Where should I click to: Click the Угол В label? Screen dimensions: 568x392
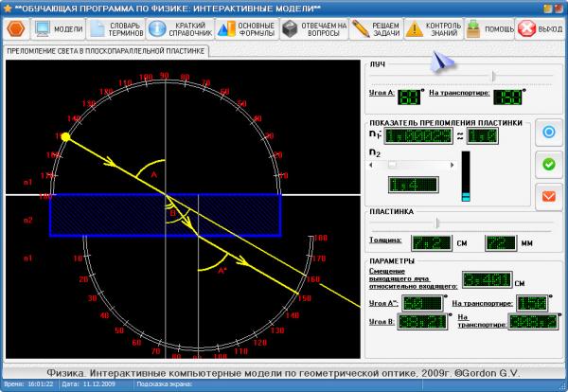point(382,322)
